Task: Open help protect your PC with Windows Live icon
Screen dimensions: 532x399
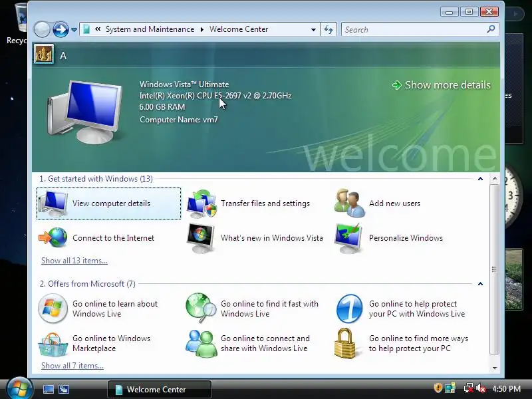Action: [349, 309]
